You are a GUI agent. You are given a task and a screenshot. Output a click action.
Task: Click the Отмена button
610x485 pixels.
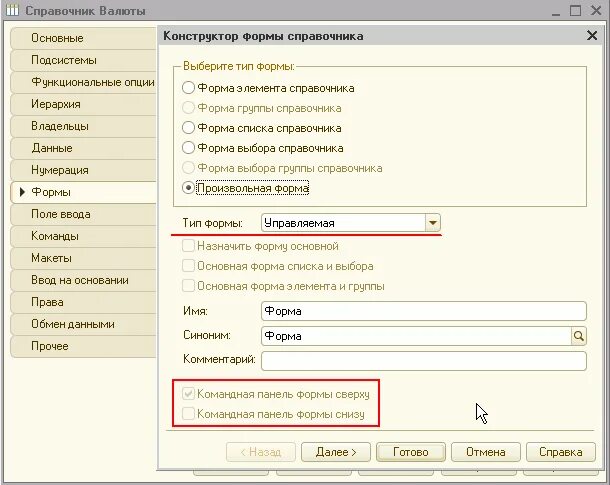tap(486, 452)
